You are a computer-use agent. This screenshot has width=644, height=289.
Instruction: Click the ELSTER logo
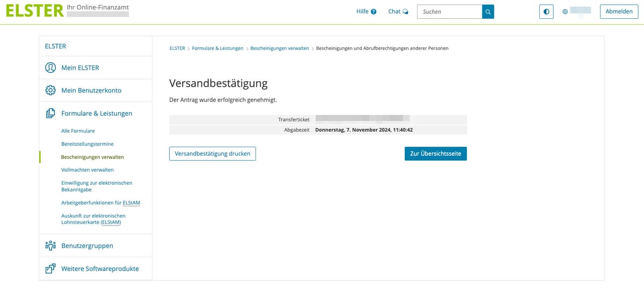(34, 11)
